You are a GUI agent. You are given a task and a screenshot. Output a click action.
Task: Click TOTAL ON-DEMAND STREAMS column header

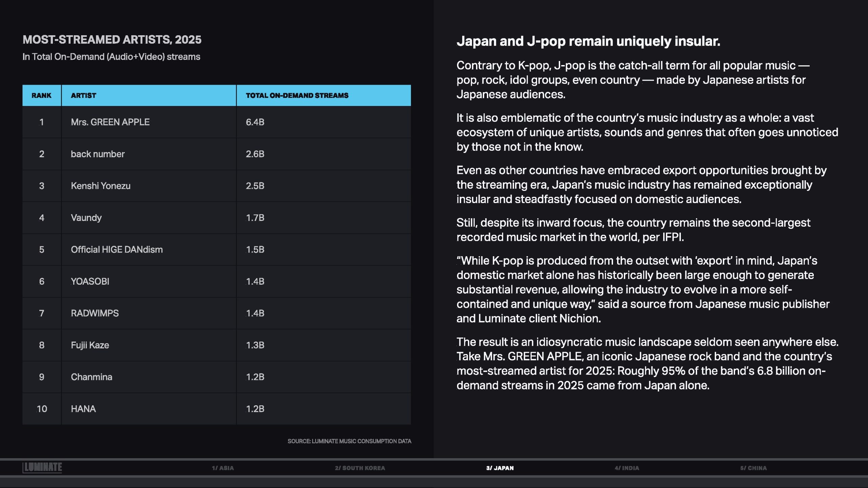tap(297, 96)
